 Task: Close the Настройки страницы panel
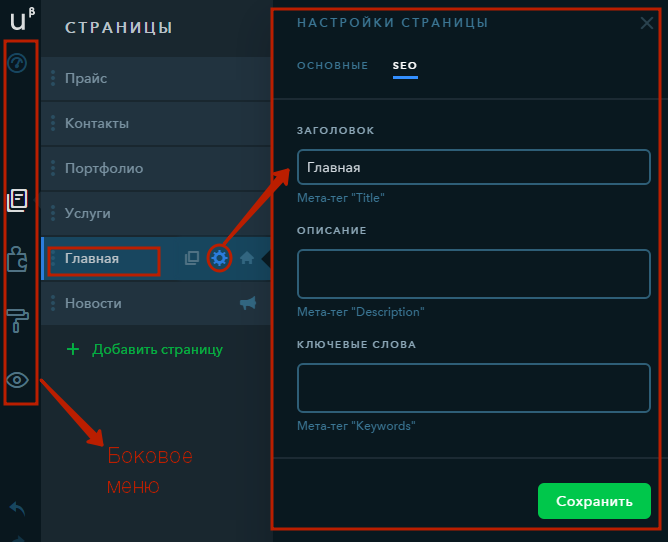pos(647,23)
